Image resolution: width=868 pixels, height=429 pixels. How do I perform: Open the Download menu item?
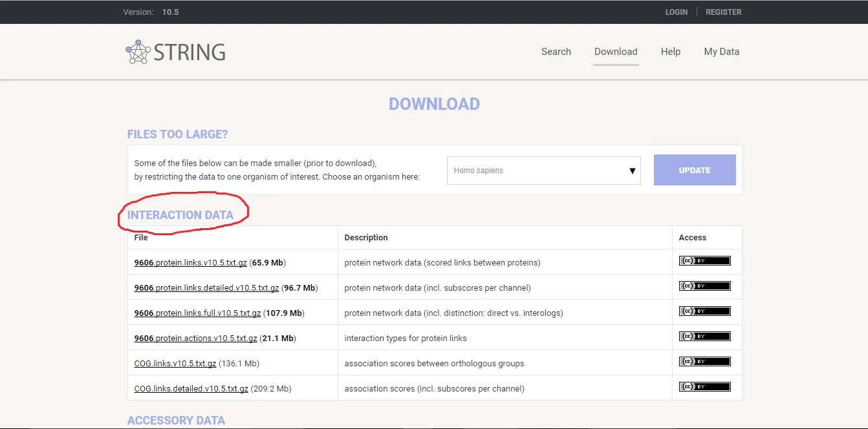click(x=616, y=52)
